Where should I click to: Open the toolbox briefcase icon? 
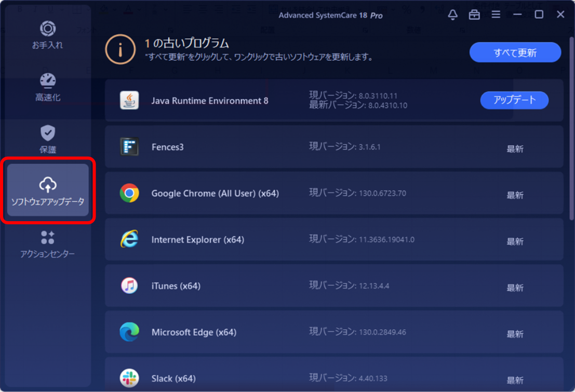[474, 15]
